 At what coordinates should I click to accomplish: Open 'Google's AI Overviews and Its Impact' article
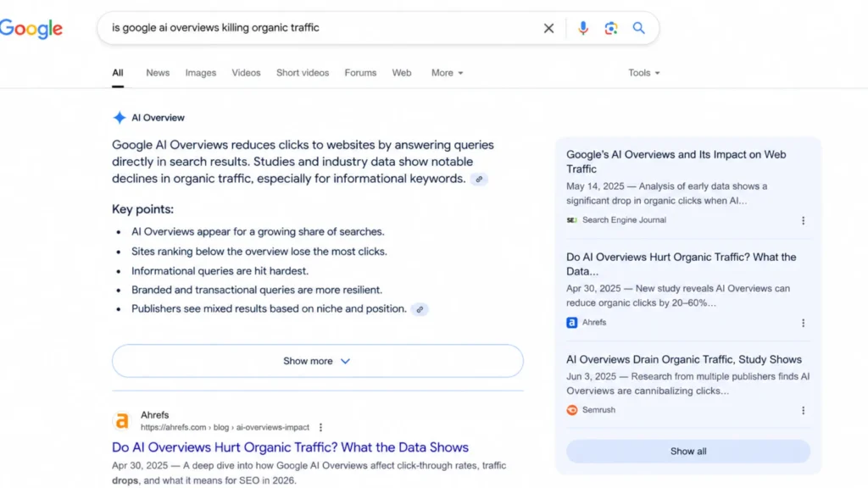[x=676, y=162]
